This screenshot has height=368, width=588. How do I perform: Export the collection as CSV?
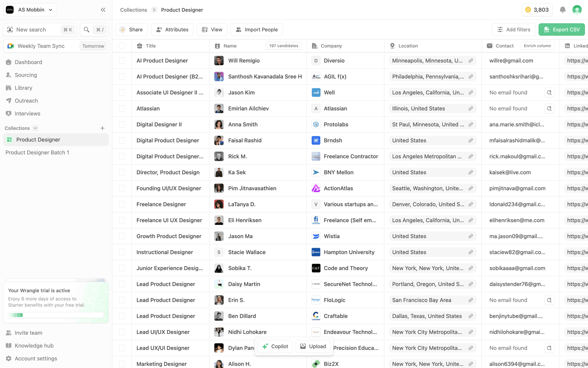pos(562,30)
